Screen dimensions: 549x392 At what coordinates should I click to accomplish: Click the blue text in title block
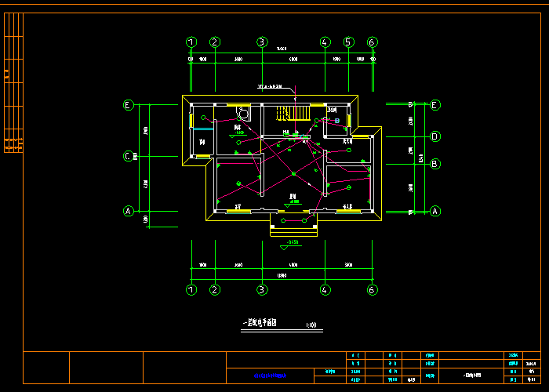(270, 376)
